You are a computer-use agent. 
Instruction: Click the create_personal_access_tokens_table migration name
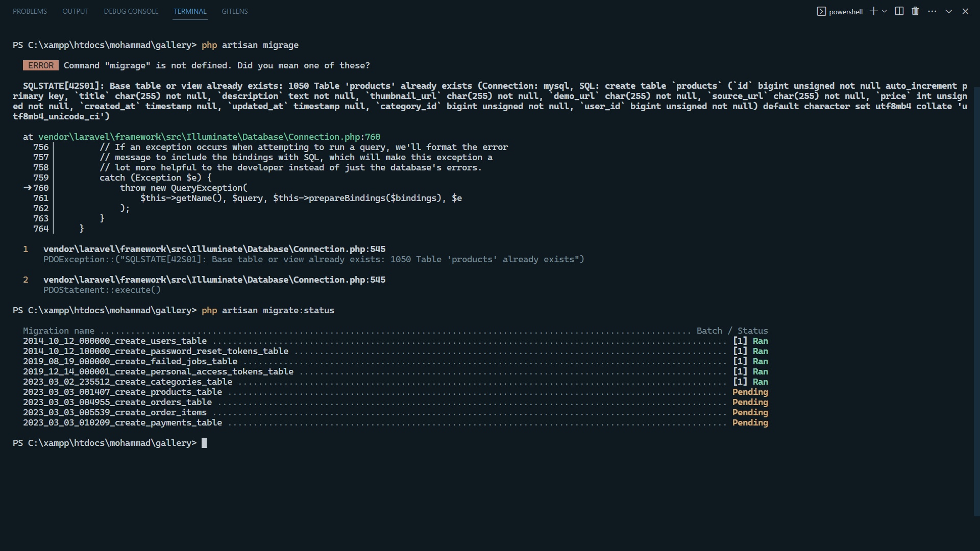158,371
